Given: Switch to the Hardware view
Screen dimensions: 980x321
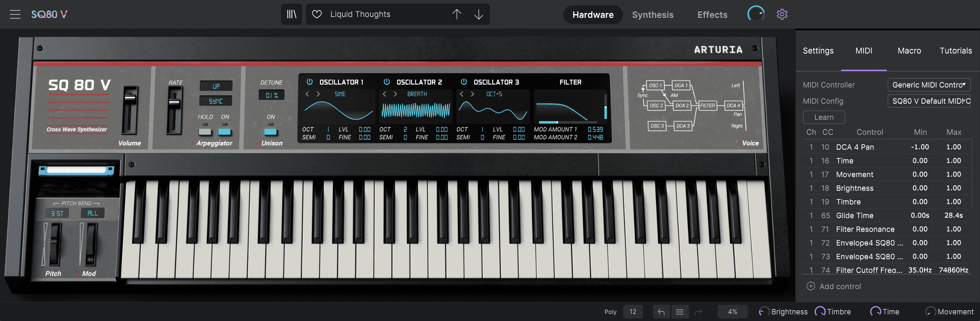Looking at the screenshot, I should tap(593, 15).
